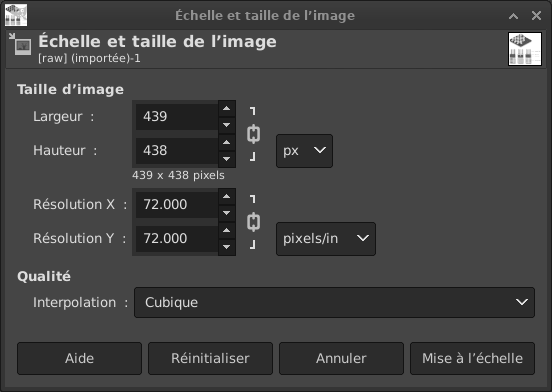552x392 pixels.
Task: Open the px unit dropdown
Action: pos(304,151)
